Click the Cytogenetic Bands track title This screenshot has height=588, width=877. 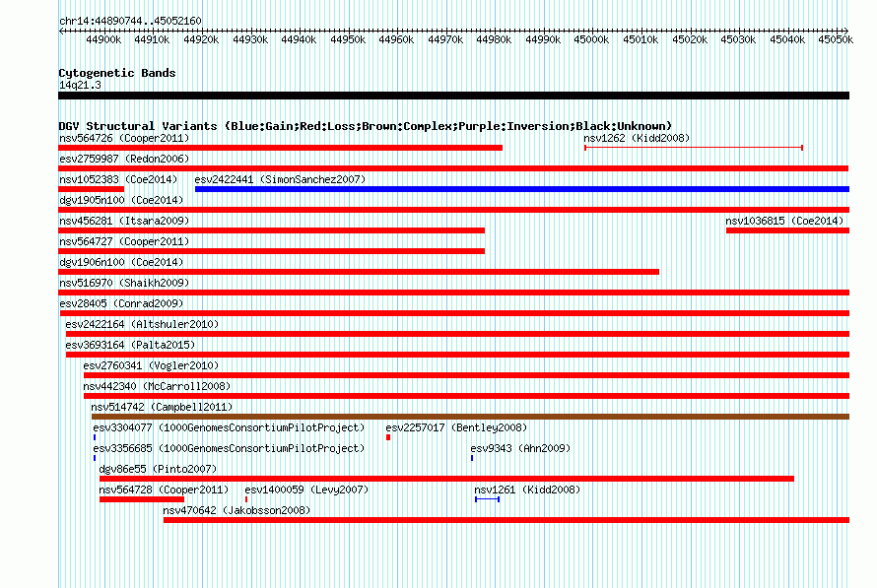(117, 73)
